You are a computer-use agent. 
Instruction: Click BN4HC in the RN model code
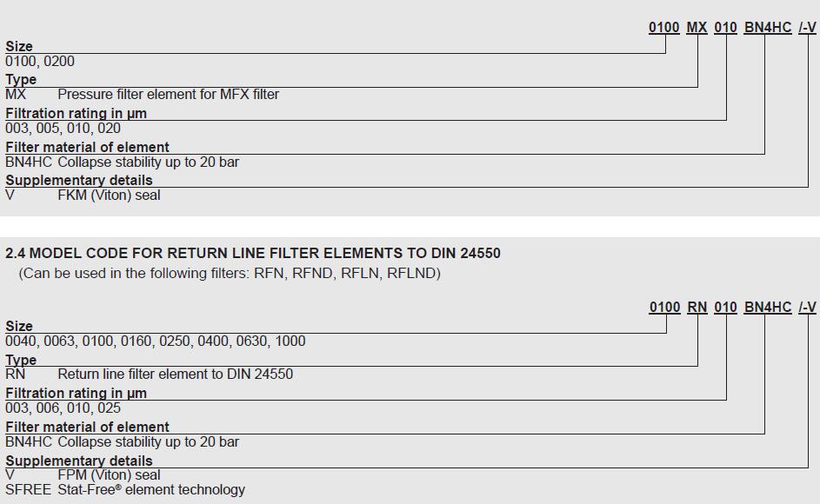[768, 308]
